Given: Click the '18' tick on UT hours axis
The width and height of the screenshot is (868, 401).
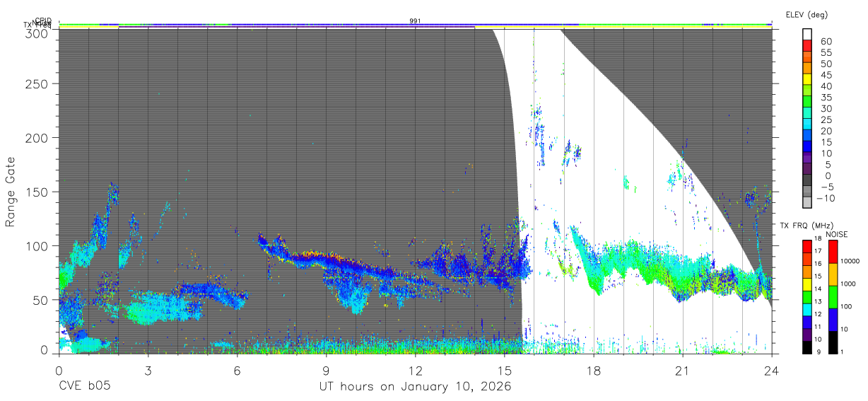Looking at the screenshot, I should (x=594, y=370).
